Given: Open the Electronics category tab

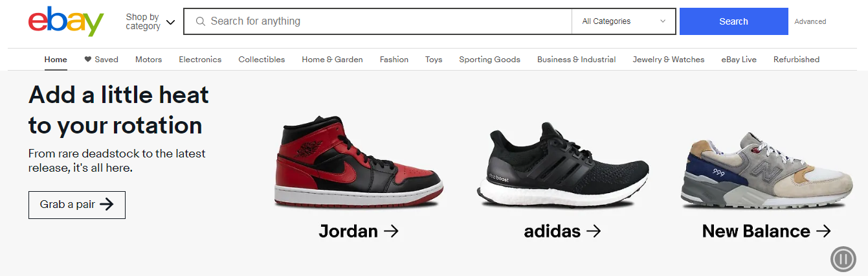Looking at the screenshot, I should point(200,59).
